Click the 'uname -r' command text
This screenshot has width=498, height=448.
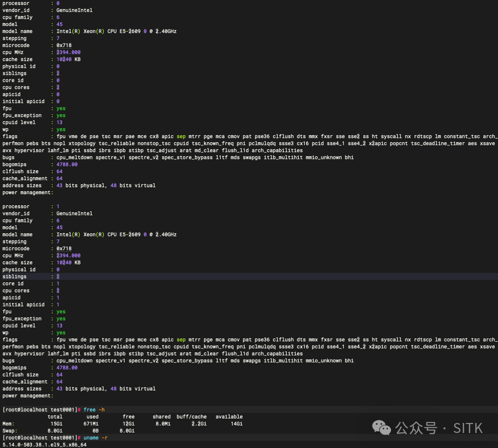tap(96, 437)
